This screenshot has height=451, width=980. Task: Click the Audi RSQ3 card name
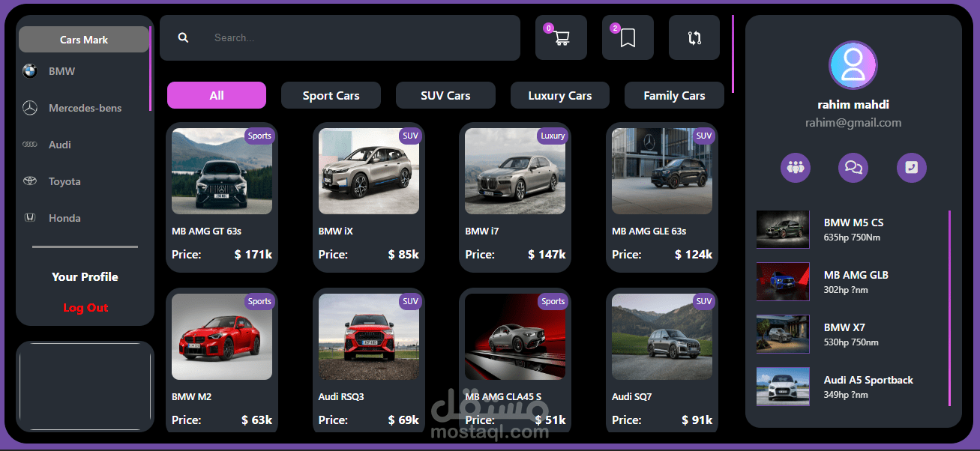[341, 396]
